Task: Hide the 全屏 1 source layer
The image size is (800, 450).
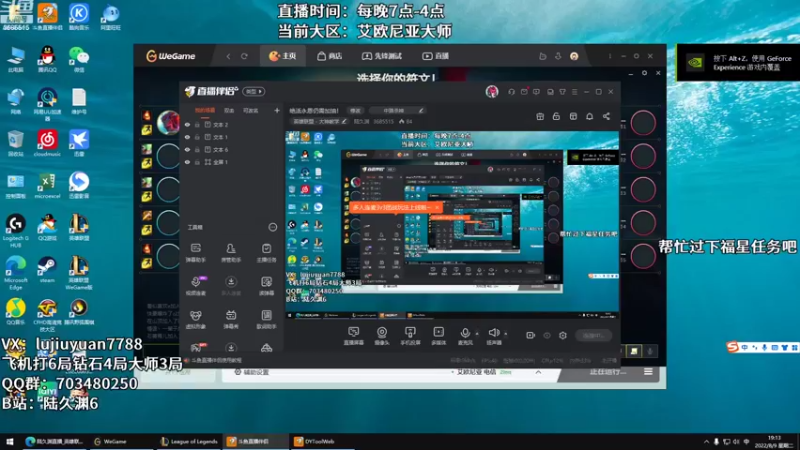Action: [x=187, y=162]
